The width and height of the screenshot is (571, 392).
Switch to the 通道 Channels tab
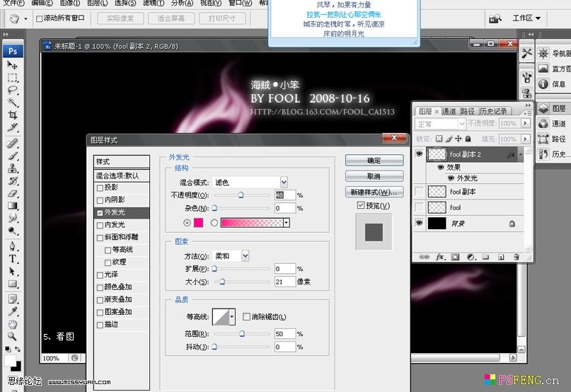(x=449, y=111)
